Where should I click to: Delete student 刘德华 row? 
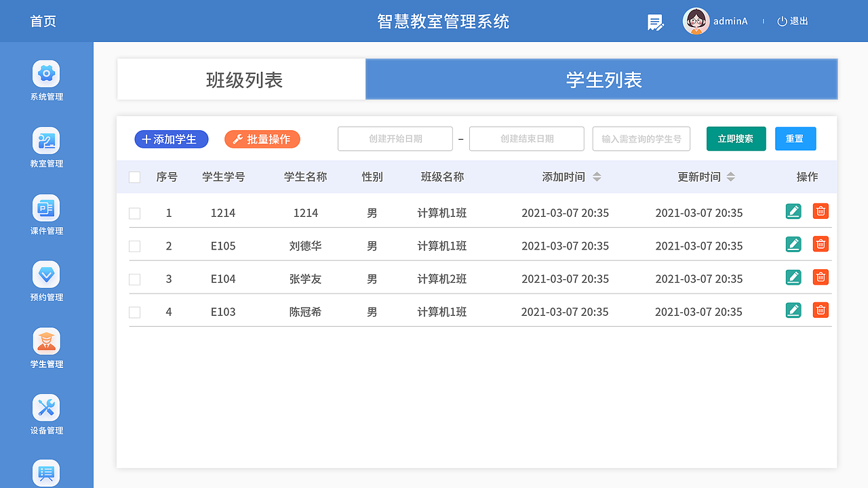click(821, 244)
